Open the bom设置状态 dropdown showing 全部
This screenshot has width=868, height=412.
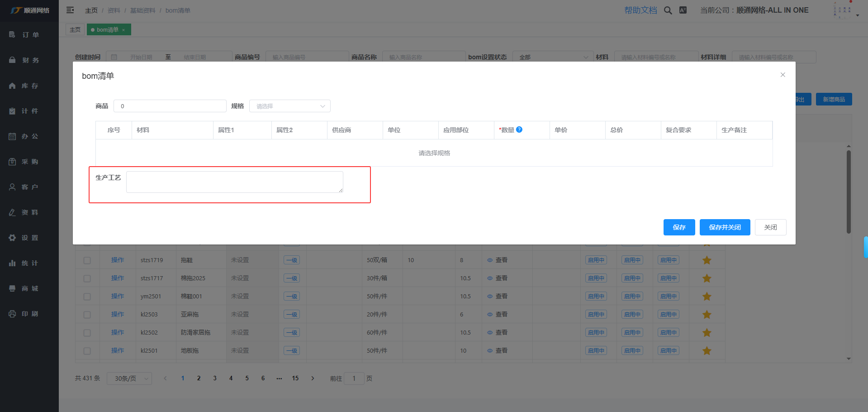[x=553, y=57]
